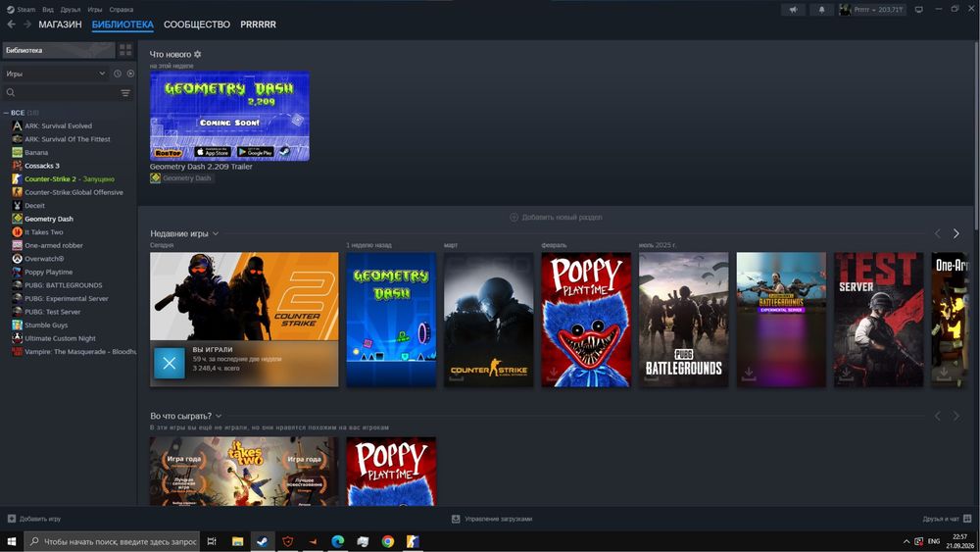Select Poppy Playtime recent game cover
Viewport: 980px width, 552px height.
pyautogui.click(x=586, y=320)
